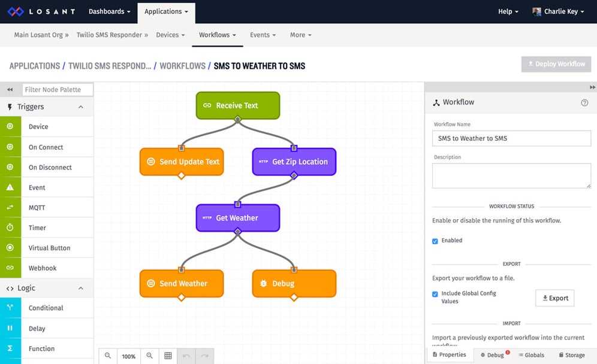597x364 pixels.
Task: Open the Devices dropdown
Action: (170, 35)
